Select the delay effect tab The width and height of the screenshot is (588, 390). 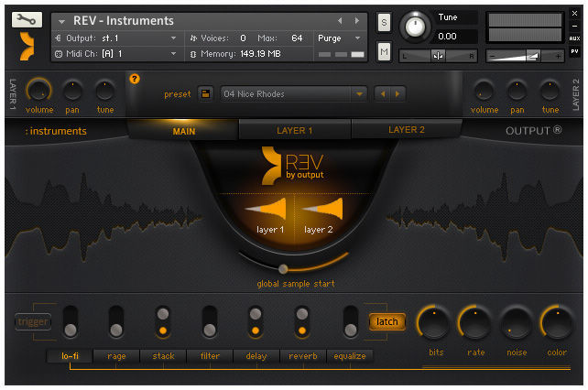(256, 356)
